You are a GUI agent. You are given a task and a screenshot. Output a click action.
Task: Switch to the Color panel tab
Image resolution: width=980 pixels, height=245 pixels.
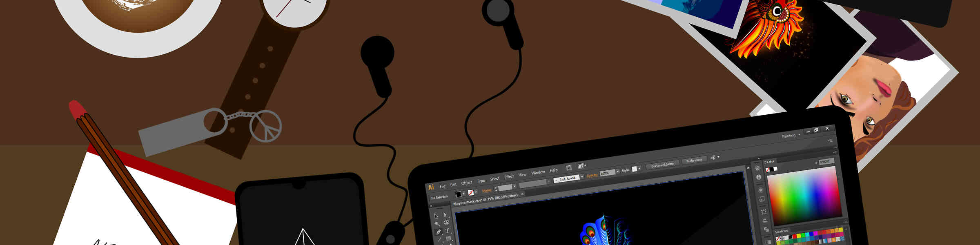tap(771, 161)
